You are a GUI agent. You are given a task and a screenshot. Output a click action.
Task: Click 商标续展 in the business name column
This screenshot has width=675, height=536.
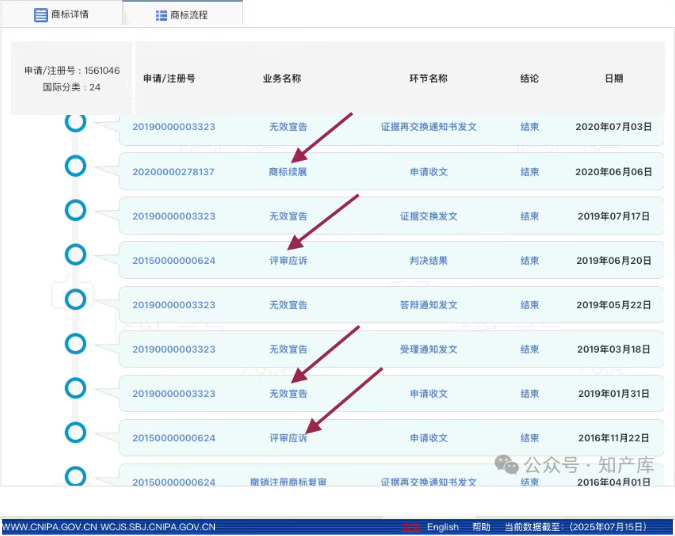[x=288, y=172]
